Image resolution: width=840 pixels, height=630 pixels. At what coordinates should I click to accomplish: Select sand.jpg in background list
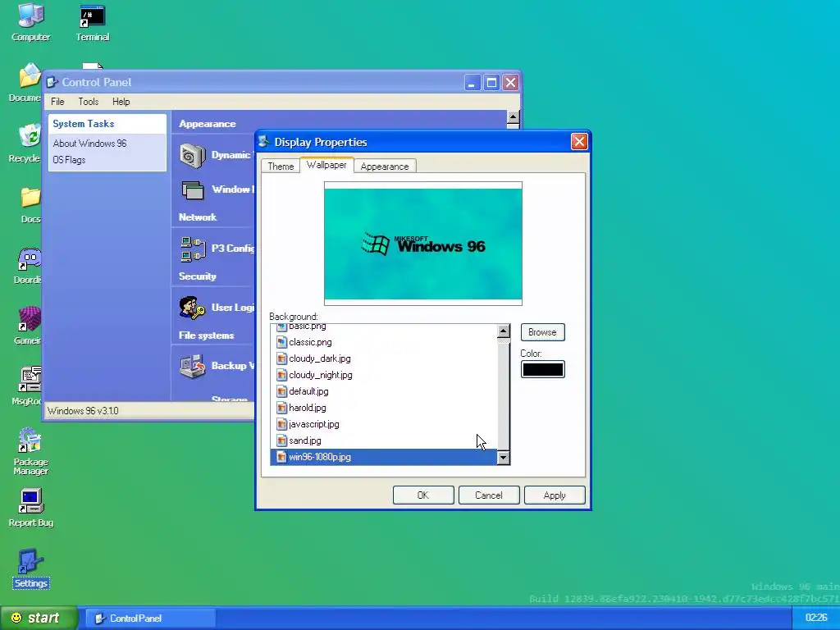coord(384,441)
